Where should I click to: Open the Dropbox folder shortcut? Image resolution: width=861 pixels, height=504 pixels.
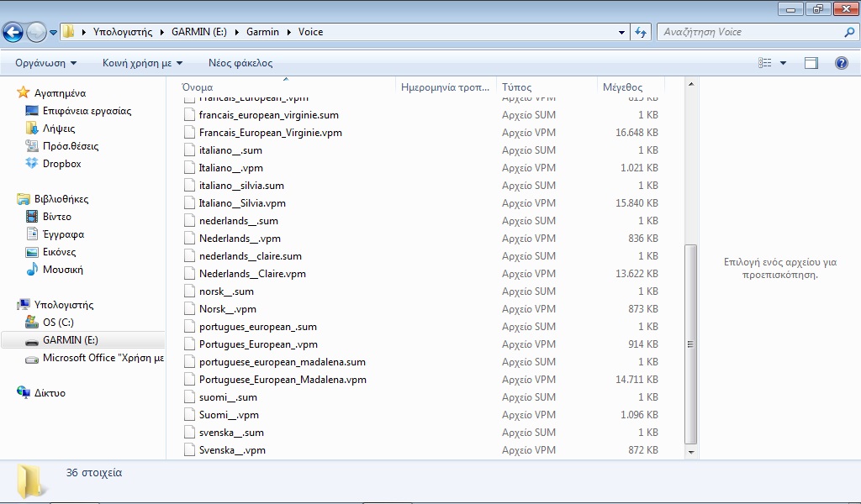pos(53,164)
